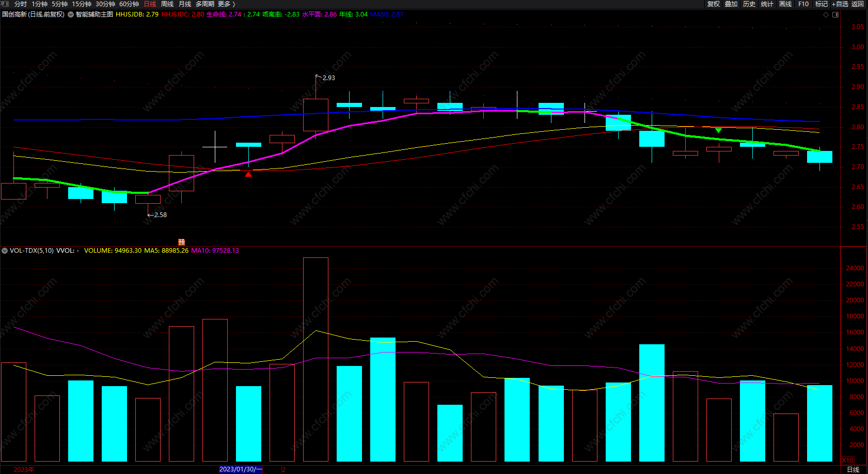
Task: Click the 生命线: 2.74 label
Action: click(x=224, y=14)
